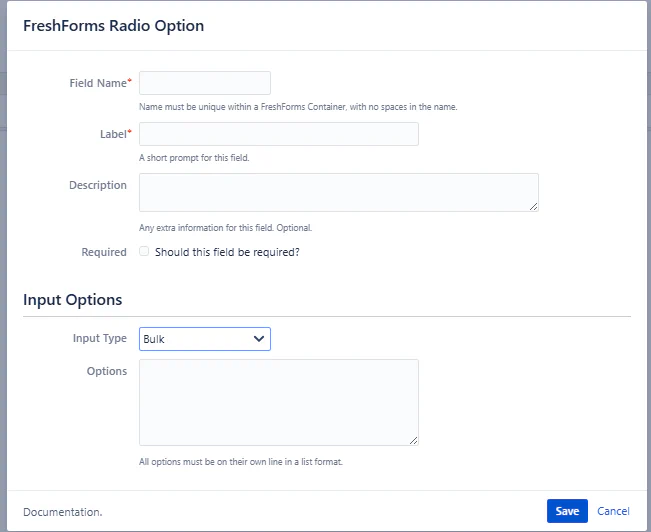This screenshot has width=651, height=532.
Task: Enable the Required checkbox
Action: point(145,252)
